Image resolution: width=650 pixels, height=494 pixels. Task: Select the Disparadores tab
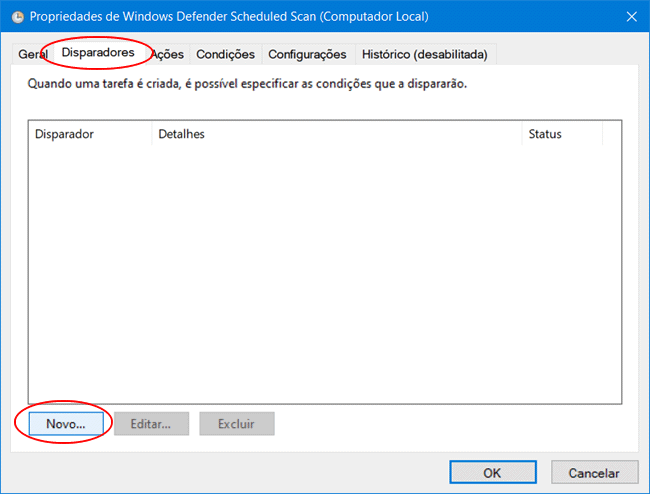pyautogui.click(x=98, y=51)
